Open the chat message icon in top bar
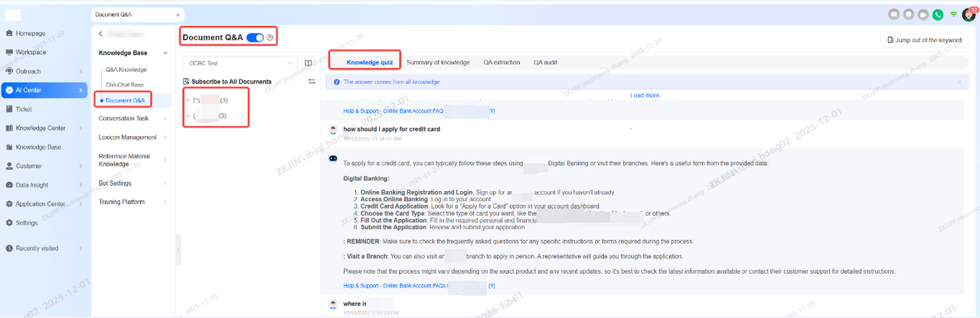 (908, 14)
